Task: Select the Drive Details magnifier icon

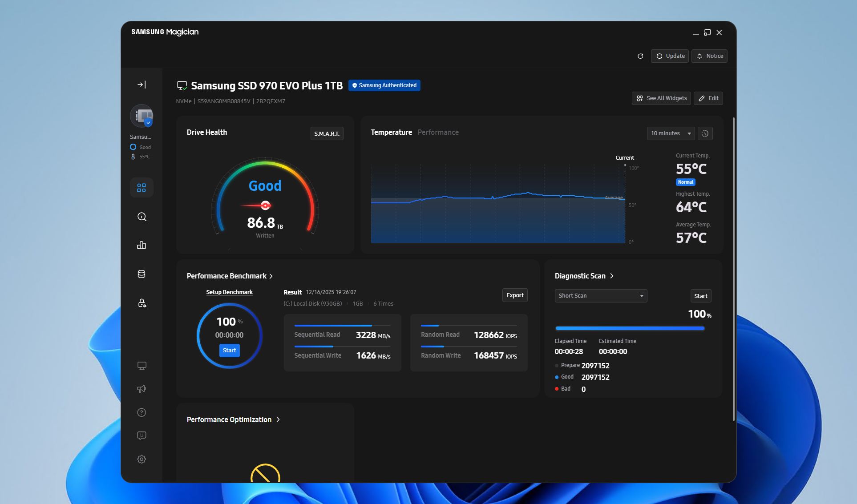Action: 141,216
